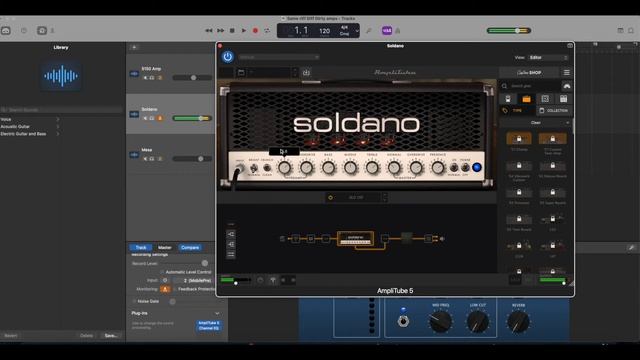The height and width of the screenshot is (360, 640).
Task: Open the Library panel icon in toolbar
Action: click(x=6, y=31)
